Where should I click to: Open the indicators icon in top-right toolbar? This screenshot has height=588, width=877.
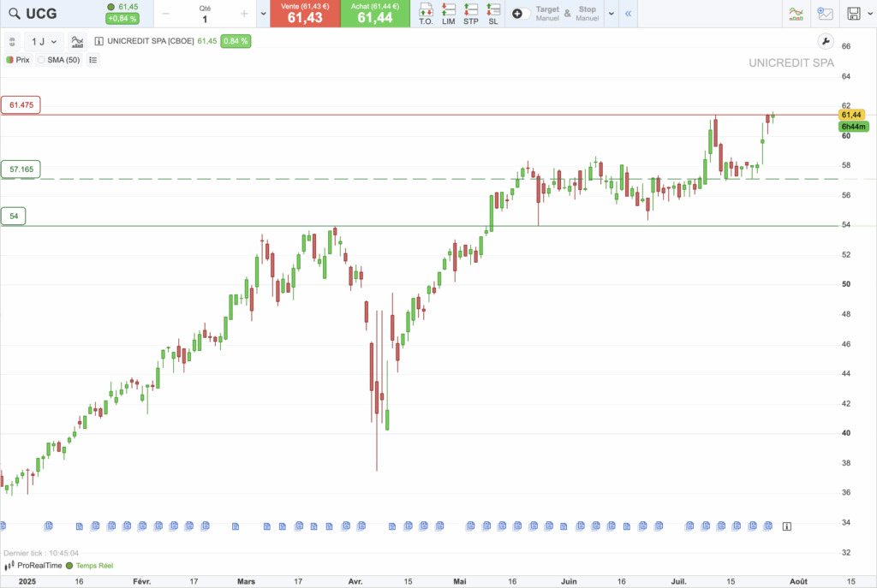tap(796, 14)
